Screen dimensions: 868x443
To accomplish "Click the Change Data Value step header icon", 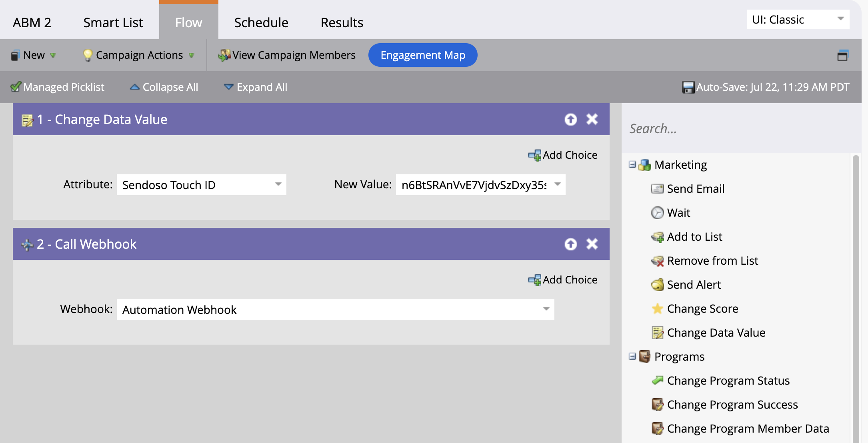I will coord(27,120).
